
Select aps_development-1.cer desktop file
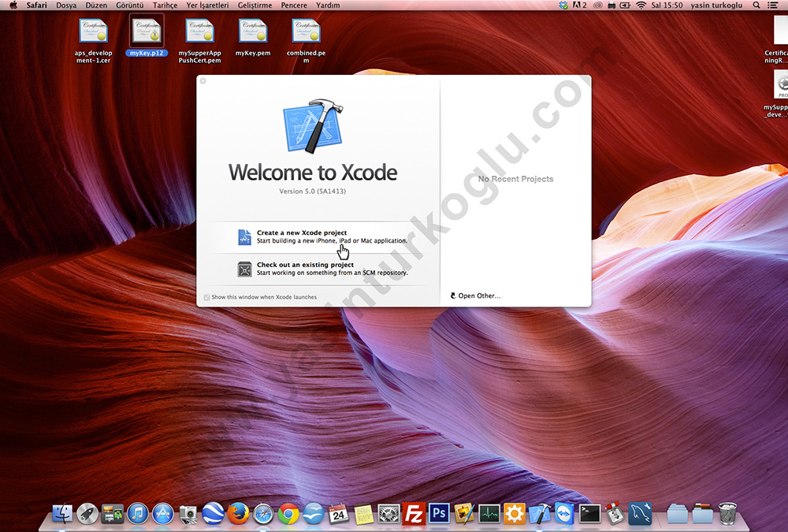click(x=94, y=41)
